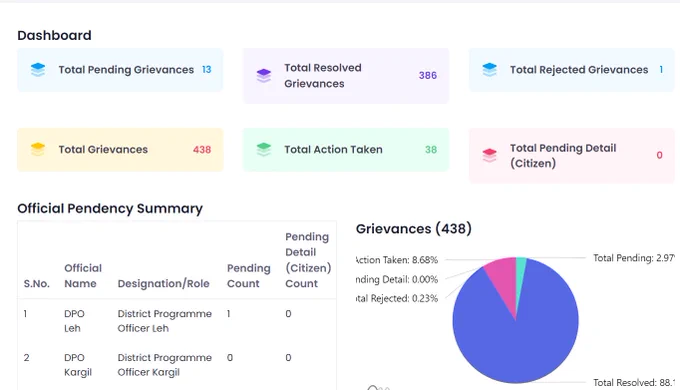Viewport: 680px width, 390px height.
Task: Click the DPO Kargil official name cell
Action: (78, 365)
